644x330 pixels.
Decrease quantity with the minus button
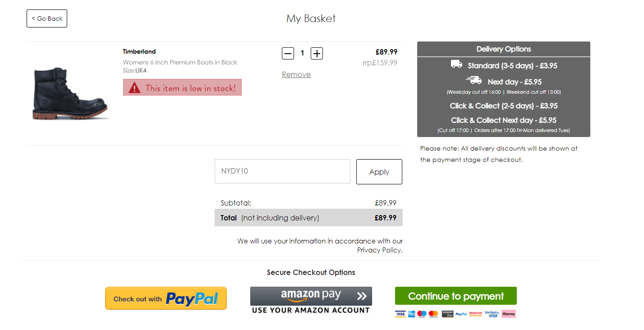288,53
